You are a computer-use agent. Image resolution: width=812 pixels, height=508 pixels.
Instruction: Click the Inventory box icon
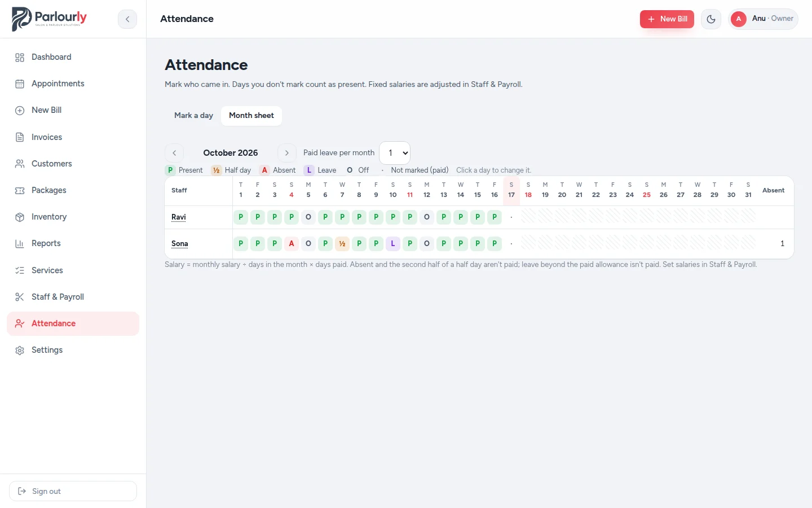click(20, 217)
